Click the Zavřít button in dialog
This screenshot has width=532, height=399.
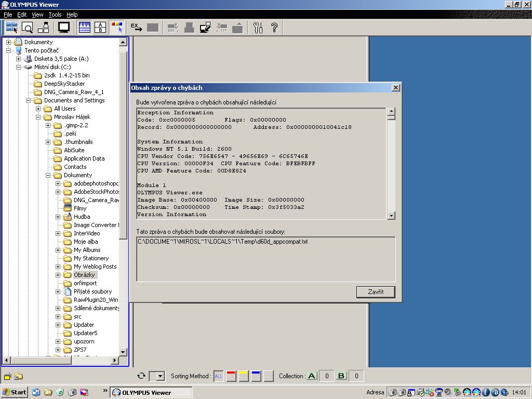(376, 292)
